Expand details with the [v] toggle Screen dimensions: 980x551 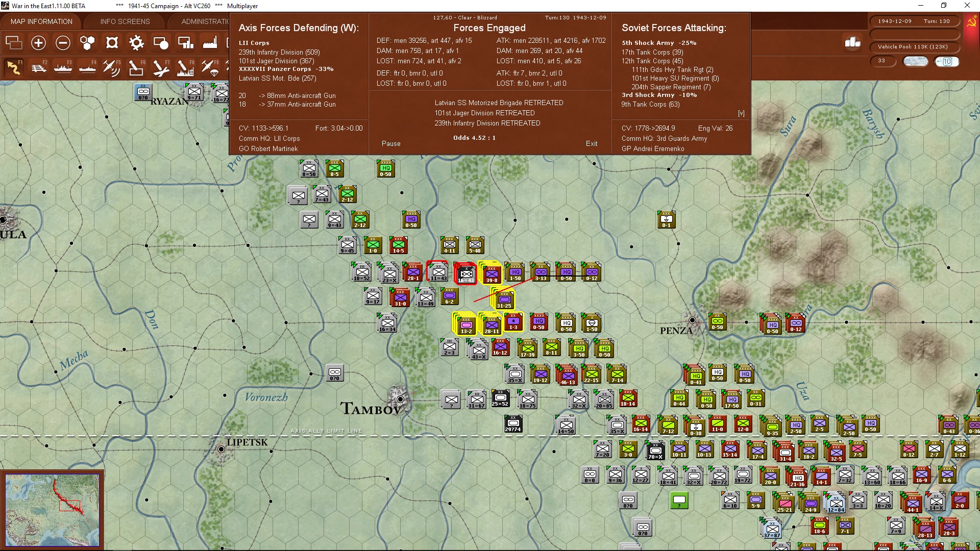pyautogui.click(x=741, y=113)
